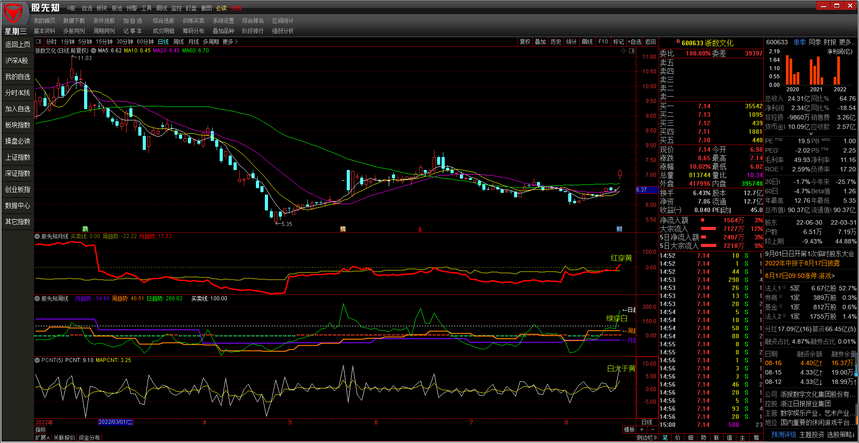Open the F10 info button

coord(603,42)
